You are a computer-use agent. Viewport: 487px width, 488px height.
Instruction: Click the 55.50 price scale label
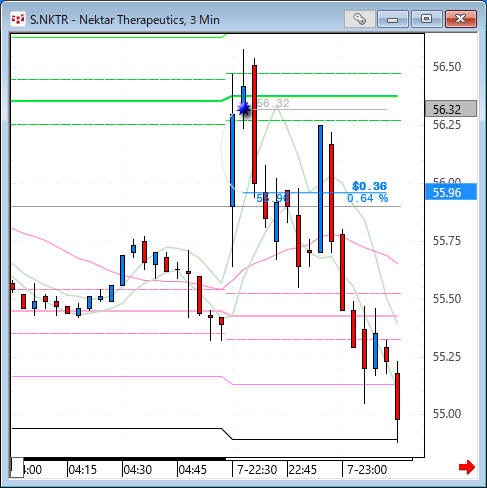(x=447, y=299)
